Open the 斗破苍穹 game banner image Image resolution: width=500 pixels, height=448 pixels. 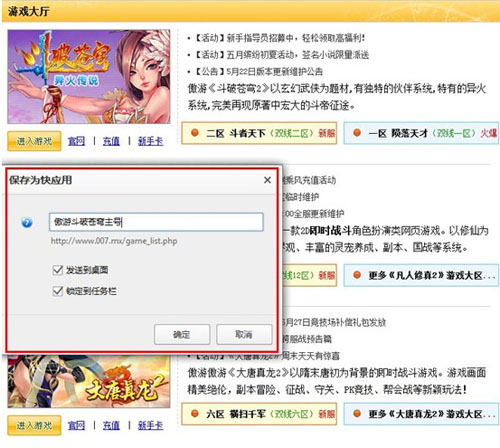89,77
